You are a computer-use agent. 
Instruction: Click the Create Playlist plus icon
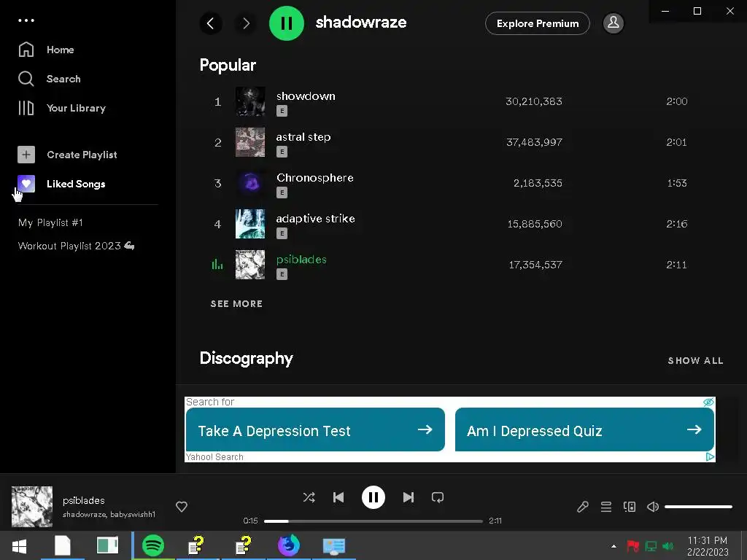pos(26,155)
